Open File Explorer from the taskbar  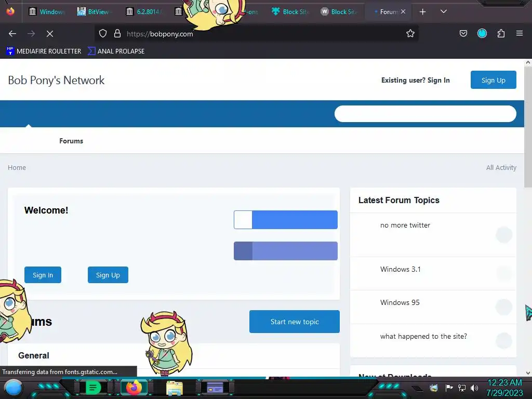[x=175, y=388]
